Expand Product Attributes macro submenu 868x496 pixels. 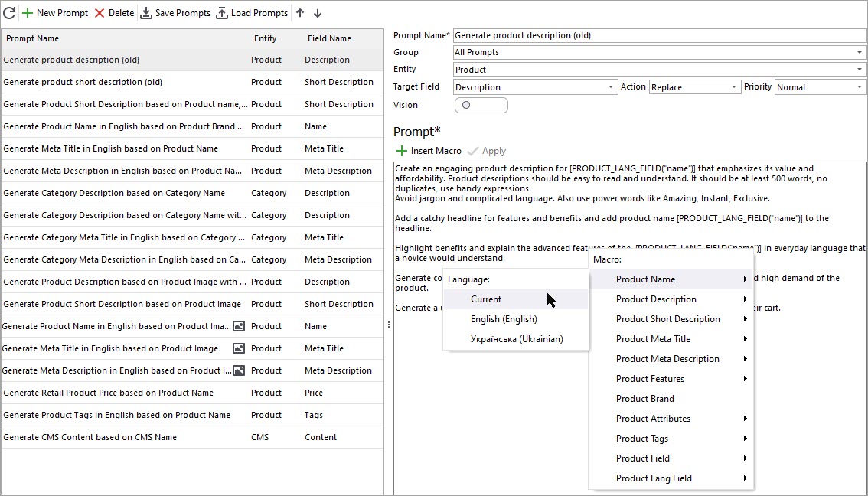(x=671, y=419)
